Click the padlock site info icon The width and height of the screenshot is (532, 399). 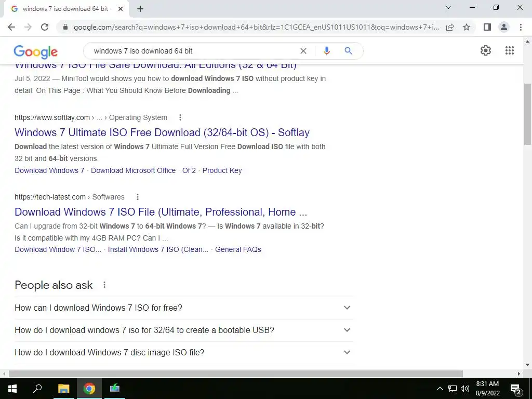click(65, 27)
